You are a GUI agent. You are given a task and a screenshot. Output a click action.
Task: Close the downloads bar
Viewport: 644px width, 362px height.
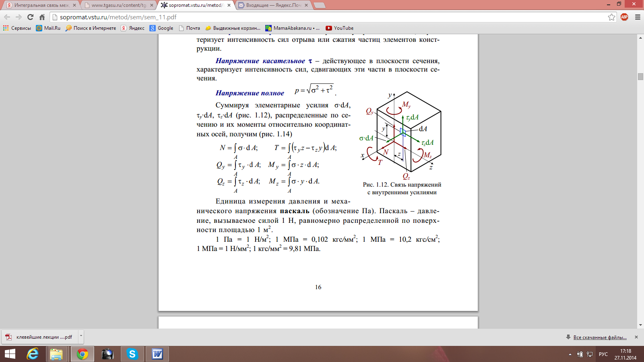[x=636, y=337]
